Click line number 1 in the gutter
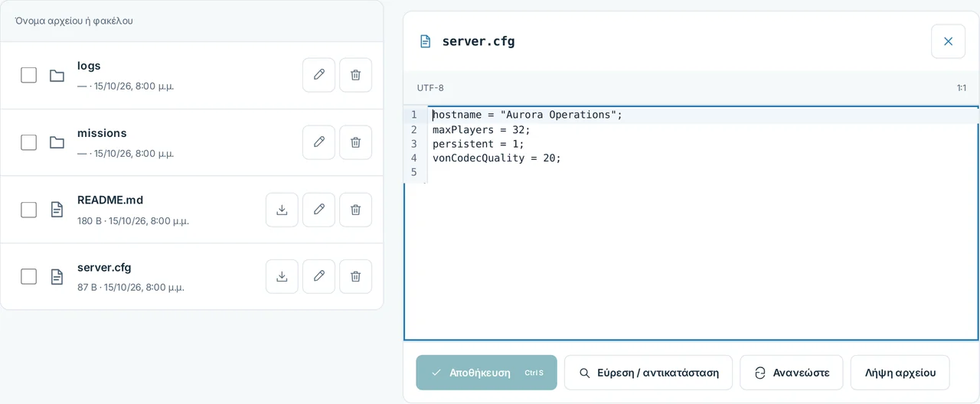The height and width of the screenshot is (404, 980). pos(414,115)
